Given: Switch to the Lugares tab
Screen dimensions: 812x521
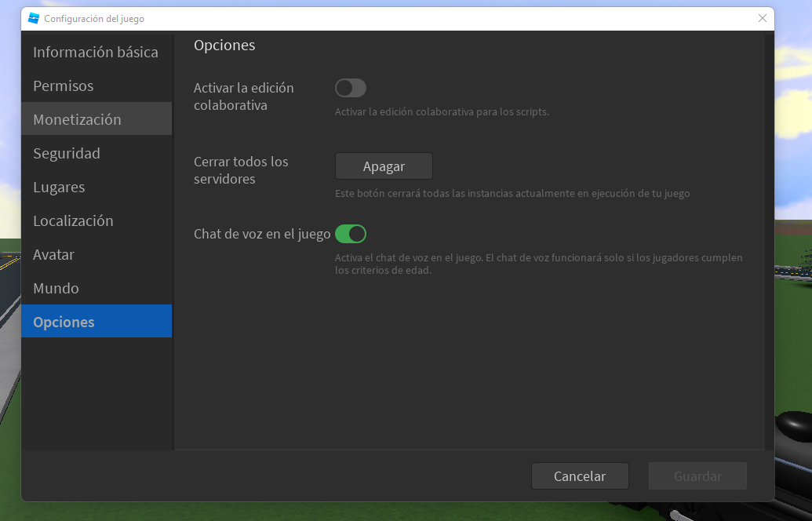Looking at the screenshot, I should pos(96,187).
